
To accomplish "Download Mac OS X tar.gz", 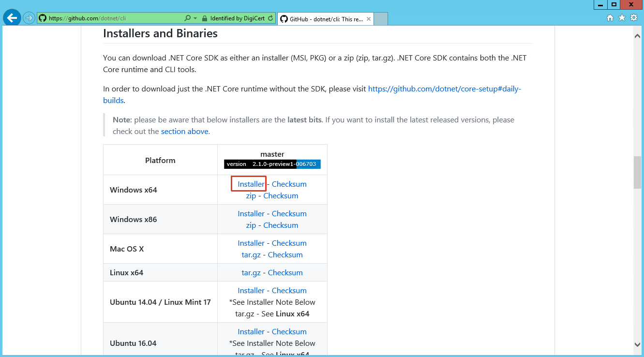I will 251,255.
